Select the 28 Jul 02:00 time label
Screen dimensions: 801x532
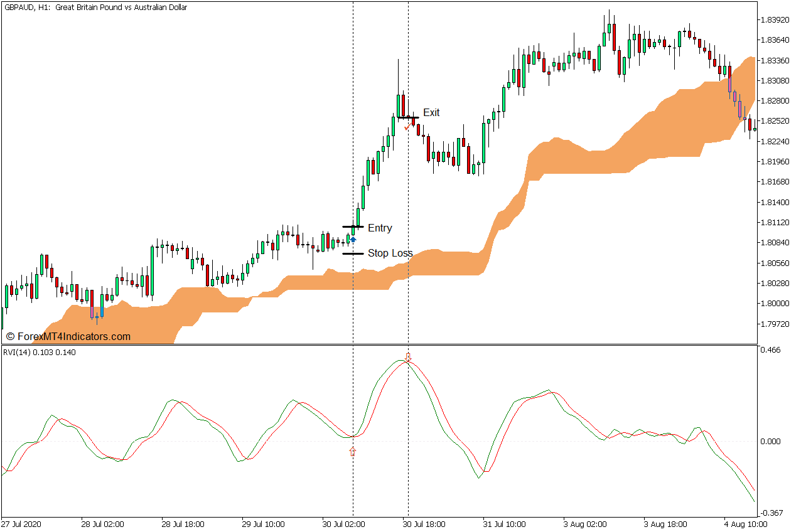(102, 524)
